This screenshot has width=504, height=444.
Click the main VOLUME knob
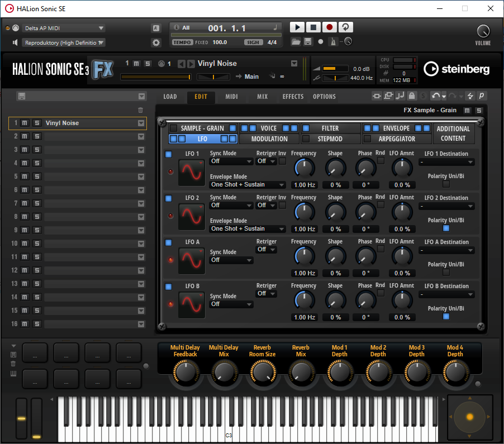(483, 31)
